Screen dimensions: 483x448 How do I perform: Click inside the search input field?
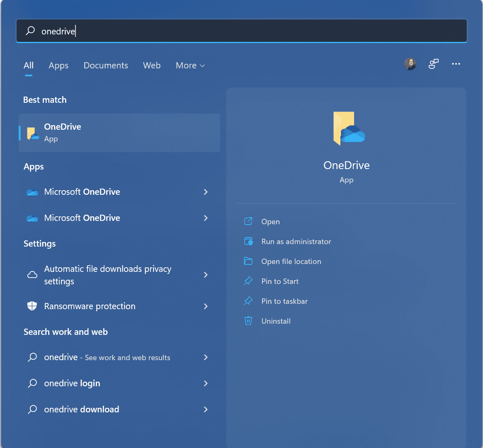(x=166, y=31)
